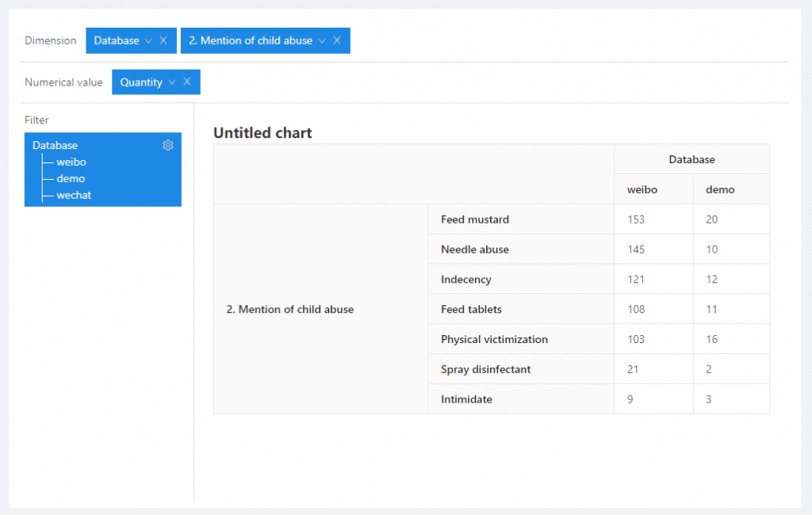The image size is (812, 515).
Task: Click the Untitled chart title
Action: click(x=262, y=132)
